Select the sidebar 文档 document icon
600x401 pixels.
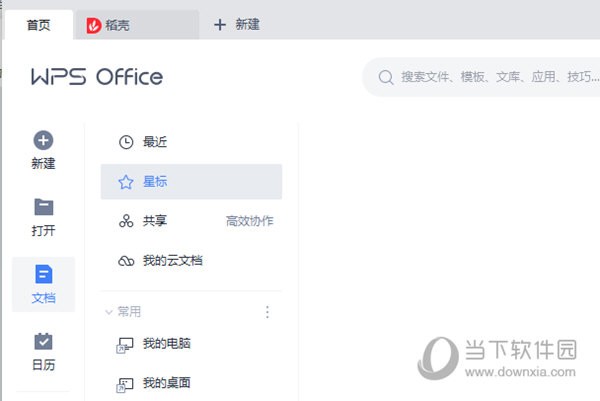click(x=44, y=274)
